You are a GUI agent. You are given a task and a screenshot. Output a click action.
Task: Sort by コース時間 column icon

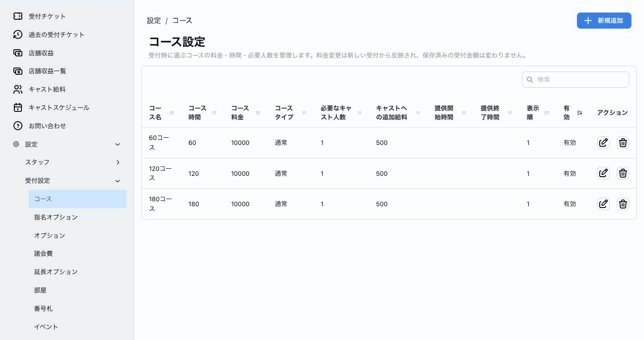(x=215, y=113)
